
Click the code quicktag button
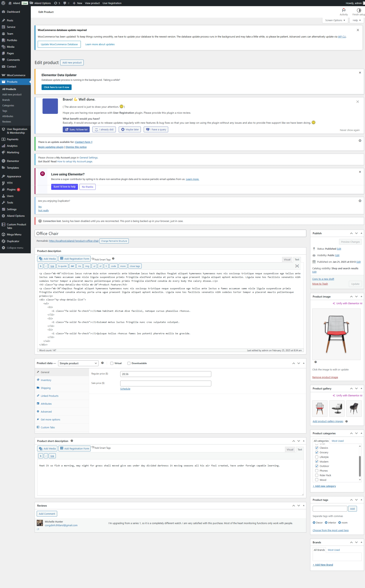pos(114,266)
